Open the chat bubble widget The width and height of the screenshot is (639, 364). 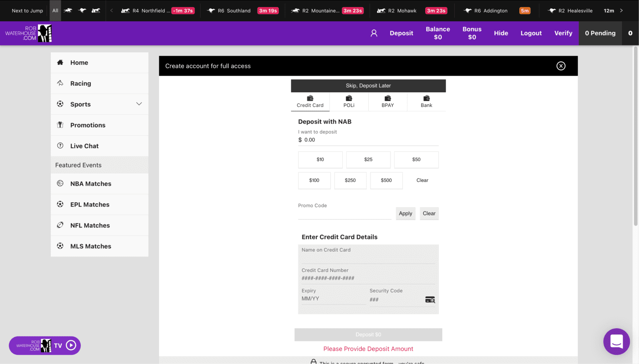pos(617,342)
